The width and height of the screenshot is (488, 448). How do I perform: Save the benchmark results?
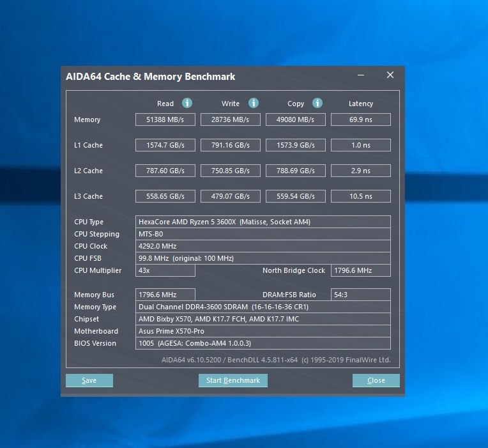pyautogui.click(x=89, y=380)
